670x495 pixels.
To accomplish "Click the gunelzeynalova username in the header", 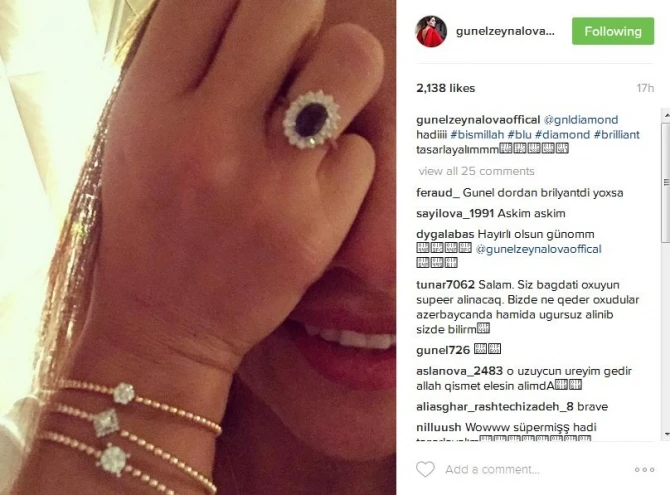I will (505, 32).
